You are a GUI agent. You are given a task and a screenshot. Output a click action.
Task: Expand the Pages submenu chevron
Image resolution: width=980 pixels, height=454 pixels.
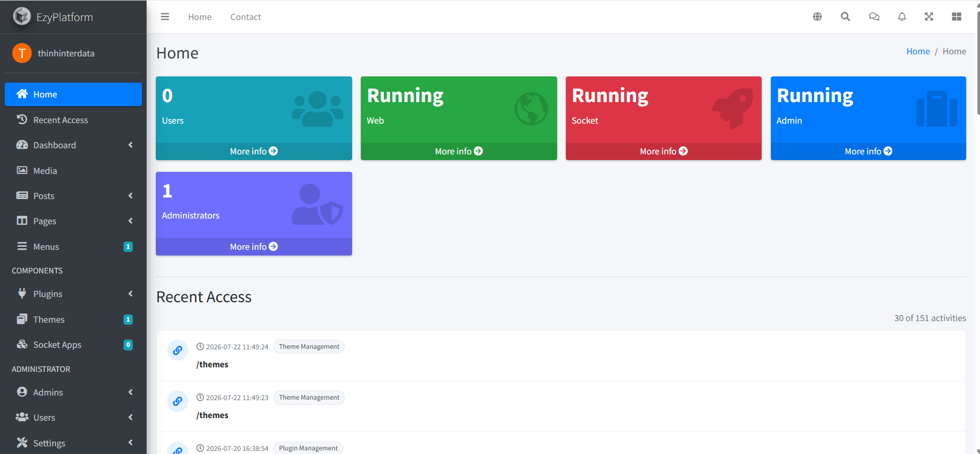pyautogui.click(x=131, y=221)
